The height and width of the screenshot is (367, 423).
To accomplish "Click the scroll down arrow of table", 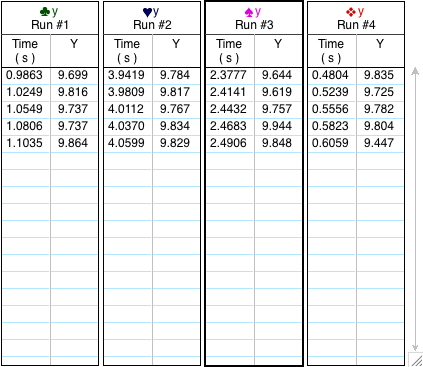I will click(415, 347).
